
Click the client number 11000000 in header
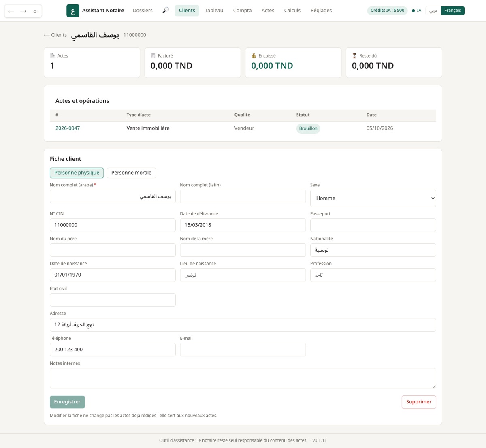(x=135, y=35)
